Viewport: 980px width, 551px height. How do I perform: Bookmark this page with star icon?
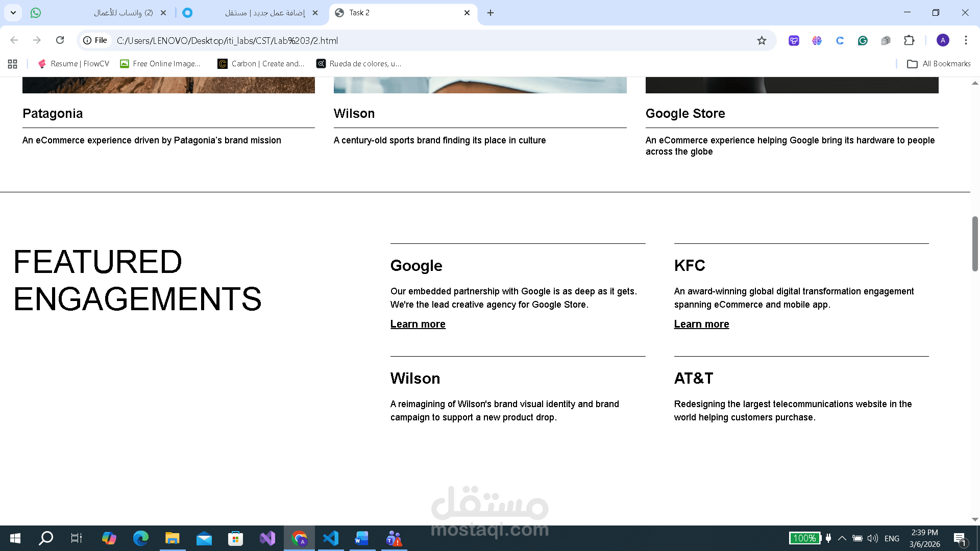pyautogui.click(x=762, y=40)
